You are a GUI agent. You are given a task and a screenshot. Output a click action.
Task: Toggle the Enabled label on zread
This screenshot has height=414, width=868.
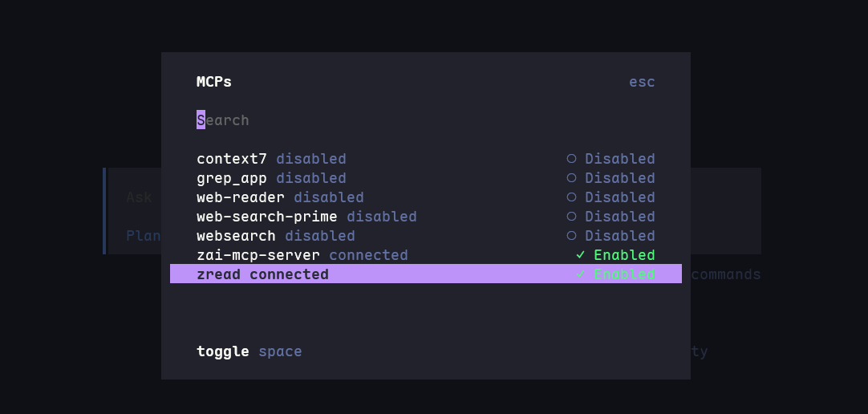pyautogui.click(x=624, y=274)
